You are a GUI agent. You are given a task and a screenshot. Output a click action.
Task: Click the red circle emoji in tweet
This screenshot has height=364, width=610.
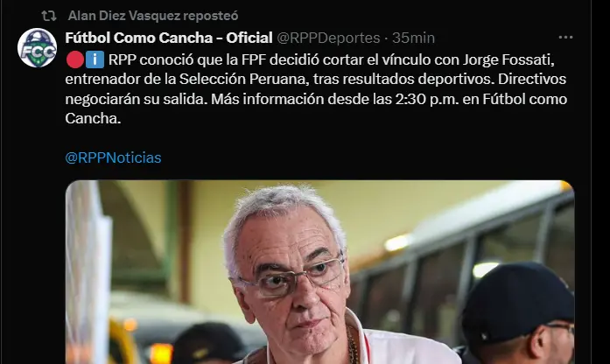click(x=75, y=59)
